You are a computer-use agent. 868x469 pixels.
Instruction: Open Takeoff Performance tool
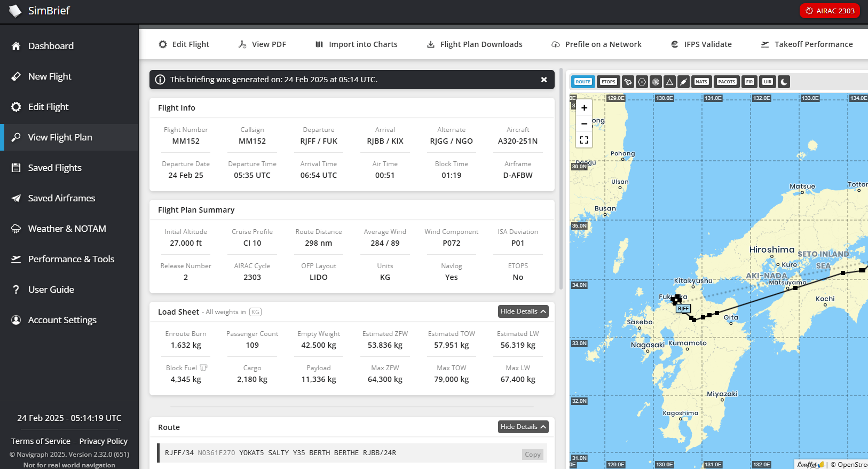point(807,44)
